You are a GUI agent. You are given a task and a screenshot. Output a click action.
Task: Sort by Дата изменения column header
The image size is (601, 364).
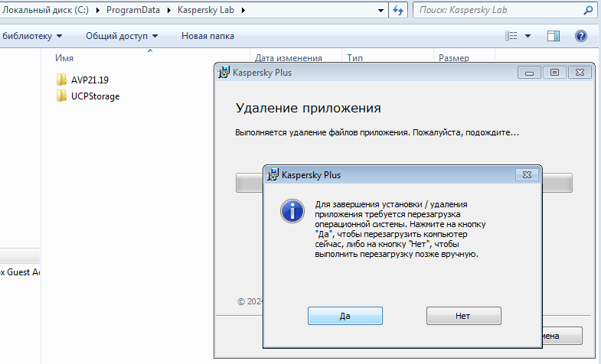[288, 58]
